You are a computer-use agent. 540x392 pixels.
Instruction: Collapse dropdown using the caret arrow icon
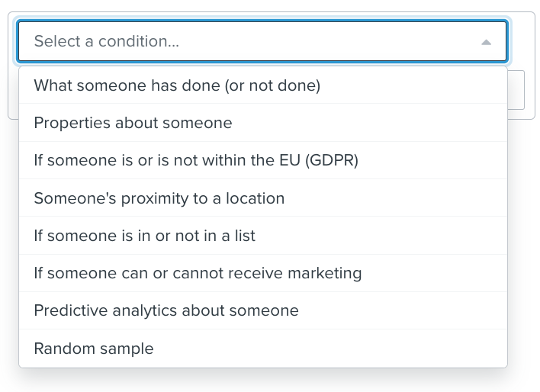click(x=486, y=42)
